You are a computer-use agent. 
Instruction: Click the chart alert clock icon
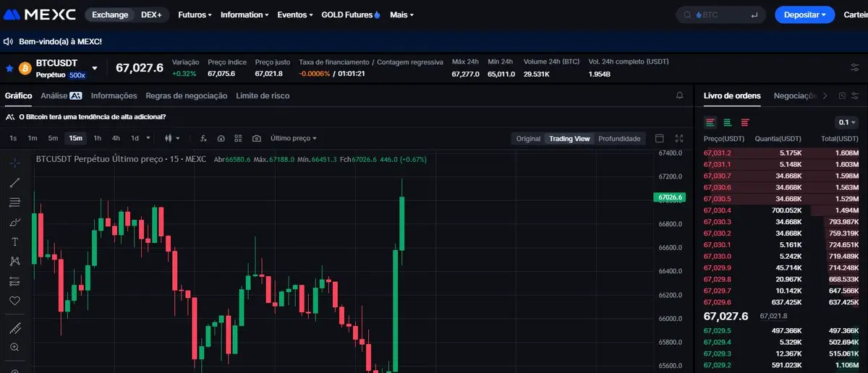click(221, 138)
